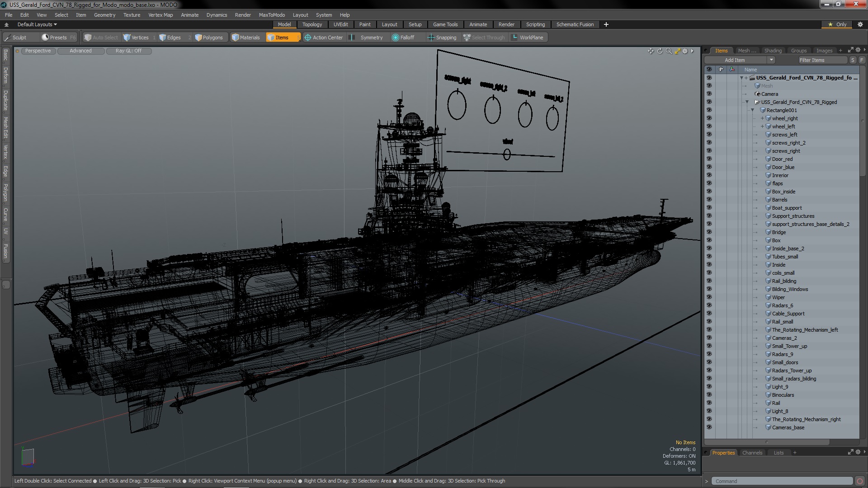868x488 pixels.
Task: Open the Items panel settings gear
Action: click(x=858, y=50)
